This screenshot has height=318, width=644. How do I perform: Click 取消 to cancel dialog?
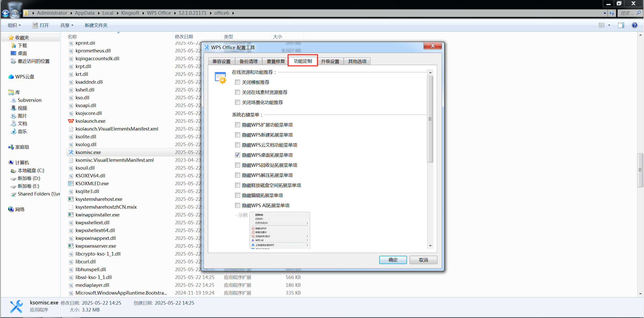click(423, 260)
